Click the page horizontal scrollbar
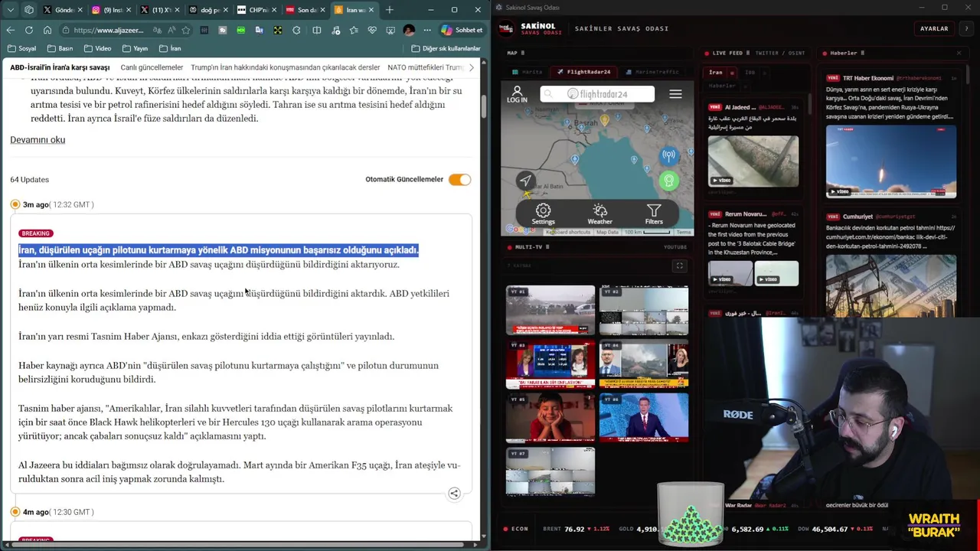The height and width of the screenshot is (551, 980). click(237, 545)
